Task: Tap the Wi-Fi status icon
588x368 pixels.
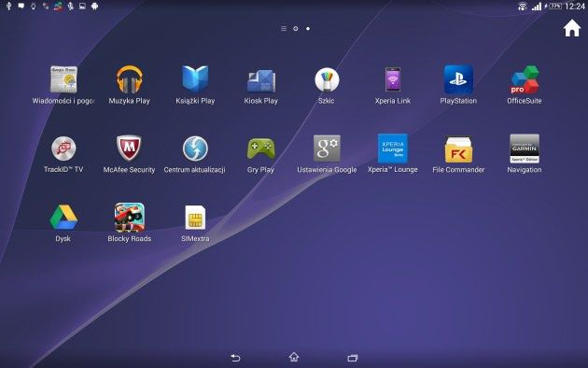Action: pos(523,6)
